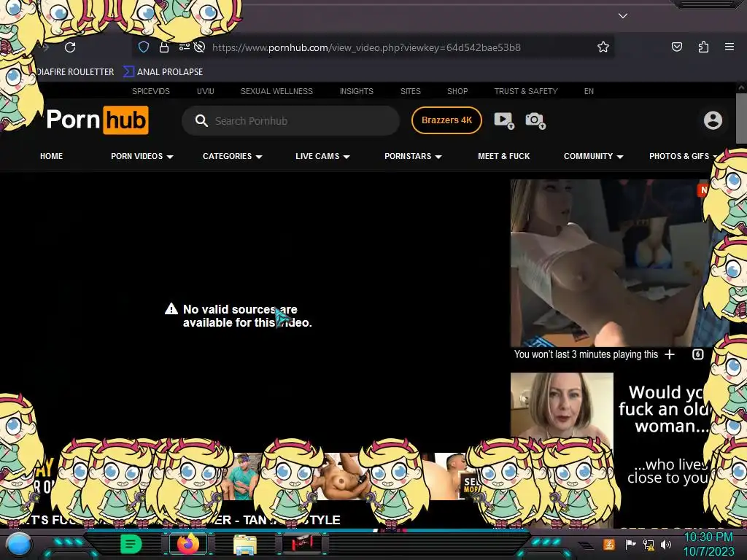Open the UVIU link
The image size is (747, 560).
click(205, 91)
